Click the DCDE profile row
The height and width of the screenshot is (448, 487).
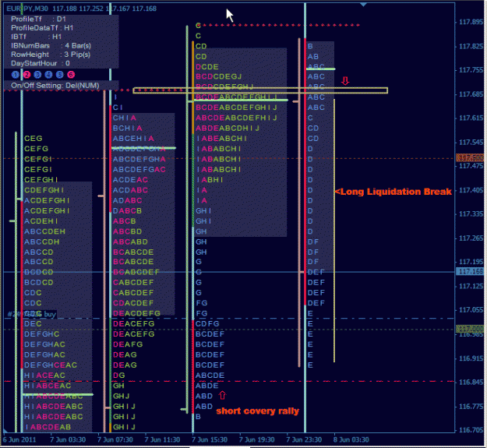[x=207, y=67]
